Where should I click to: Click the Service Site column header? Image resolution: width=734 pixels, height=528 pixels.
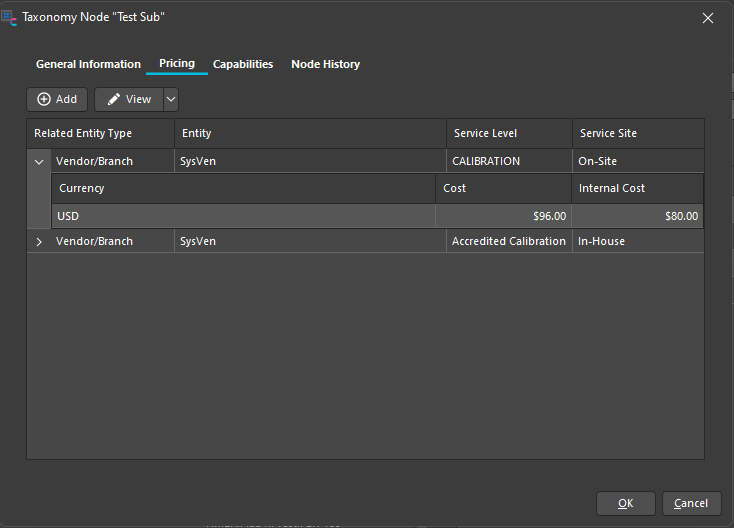pos(608,133)
